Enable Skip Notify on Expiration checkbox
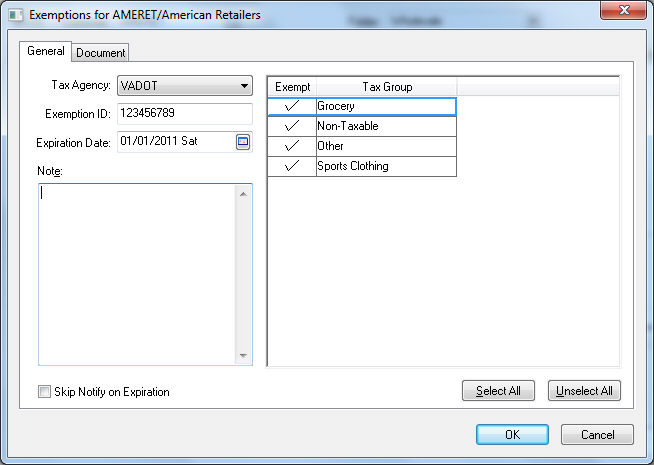Viewport: 654px width, 465px height. (44, 392)
